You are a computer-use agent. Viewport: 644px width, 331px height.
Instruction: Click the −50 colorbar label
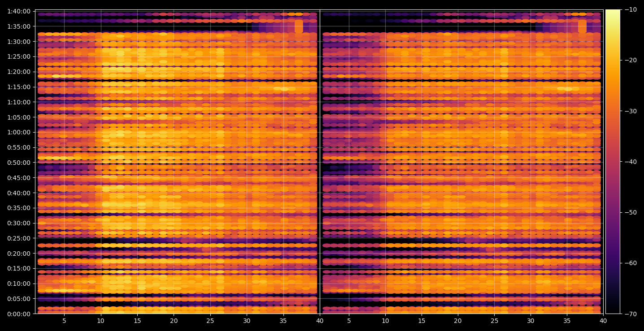tap(630, 212)
